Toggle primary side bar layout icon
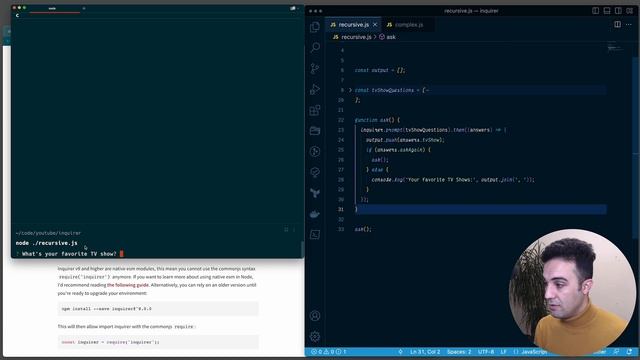Screen dimensions: 640x360 tap(596, 11)
